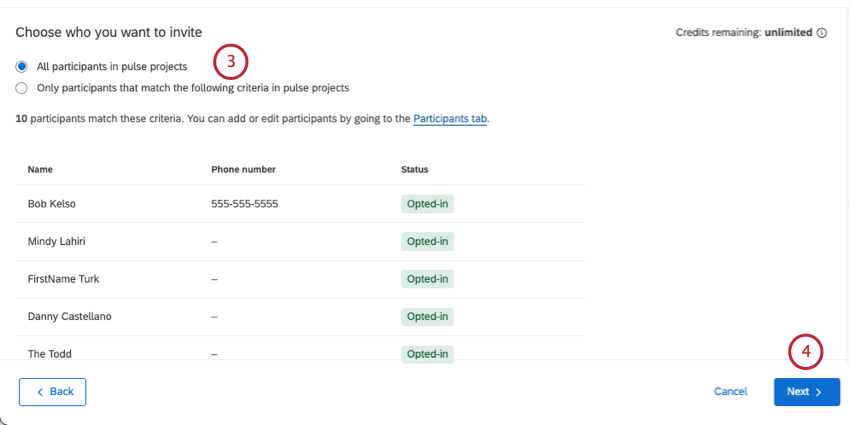The image size is (850, 425).
Task: Click the Name column header
Action: point(40,170)
